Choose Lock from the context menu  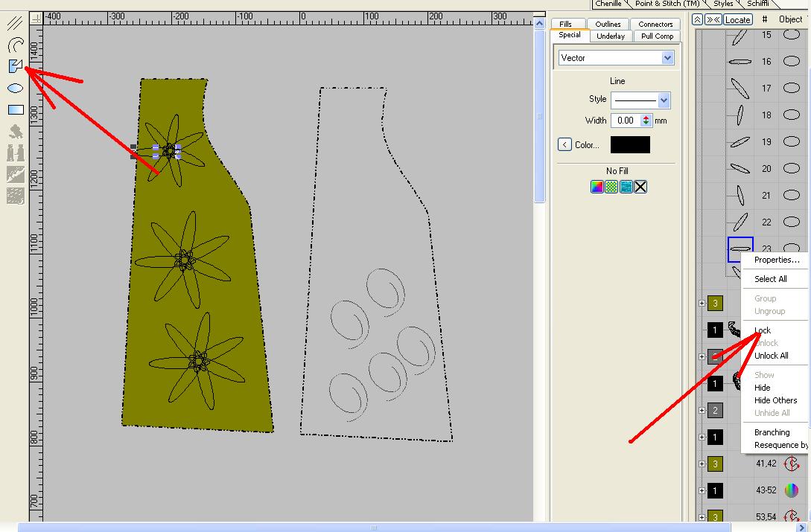click(763, 330)
